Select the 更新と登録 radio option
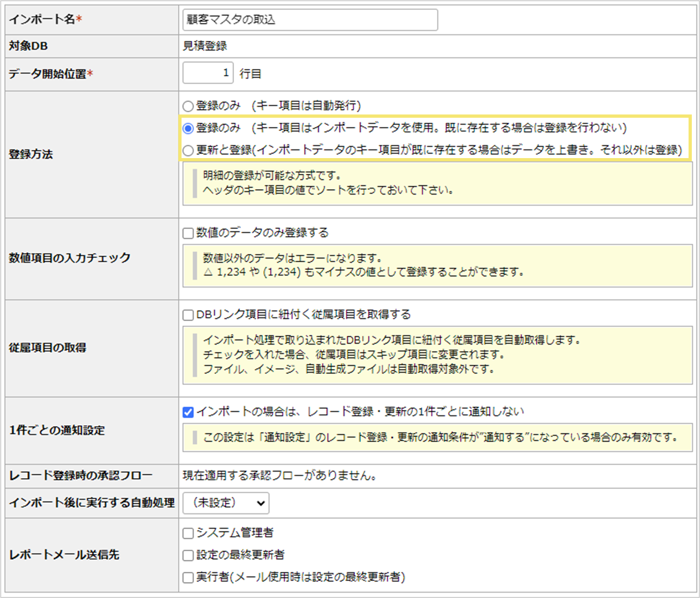Viewport: 700px width, 598px height. point(188,150)
